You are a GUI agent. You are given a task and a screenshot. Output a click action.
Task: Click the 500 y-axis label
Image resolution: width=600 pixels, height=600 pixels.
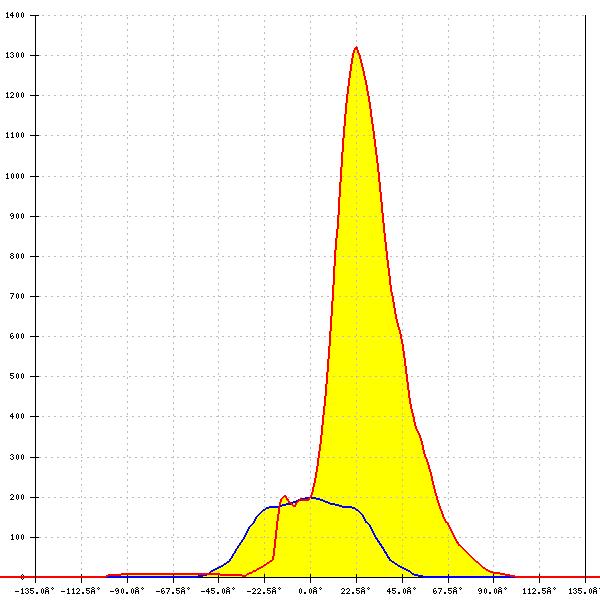click(17, 377)
